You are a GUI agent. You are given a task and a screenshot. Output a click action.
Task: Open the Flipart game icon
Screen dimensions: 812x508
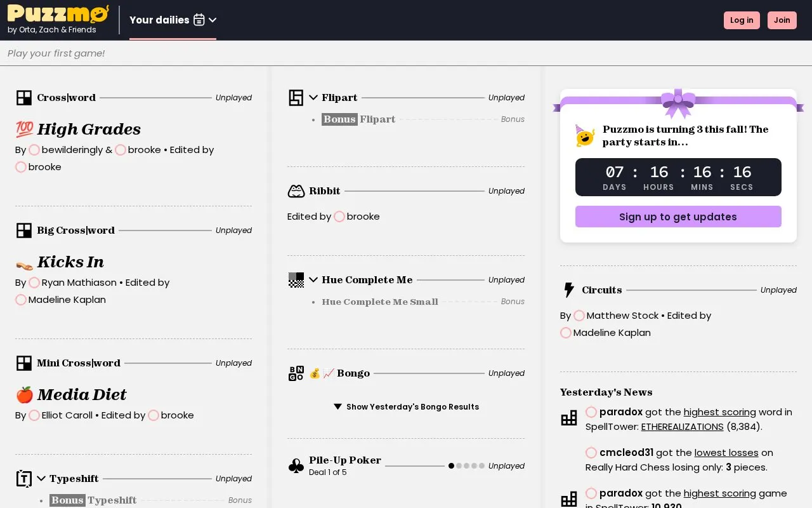[x=296, y=98]
